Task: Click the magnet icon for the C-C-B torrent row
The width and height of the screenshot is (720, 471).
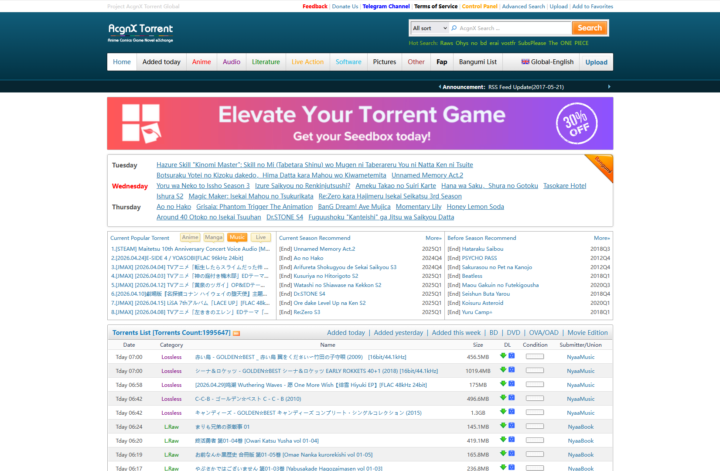Action: click(512, 398)
